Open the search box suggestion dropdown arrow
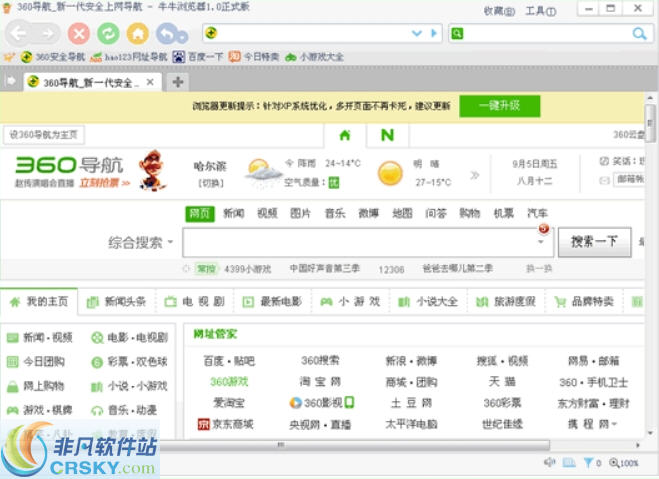Image resolution: width=659 pixels, height=479 pixels. (541, 242)
